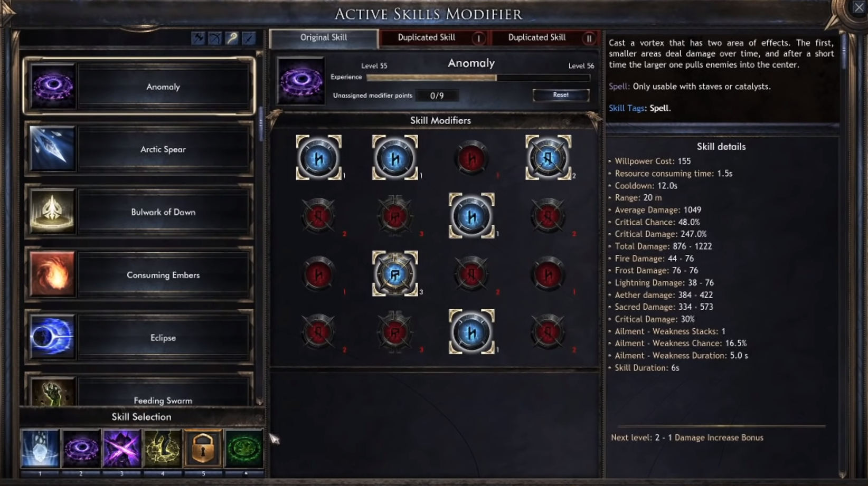This screenshot has height=486, width=868.
Task: Toggle the active three-point modifier in third row
Action: tap(394, 274)
